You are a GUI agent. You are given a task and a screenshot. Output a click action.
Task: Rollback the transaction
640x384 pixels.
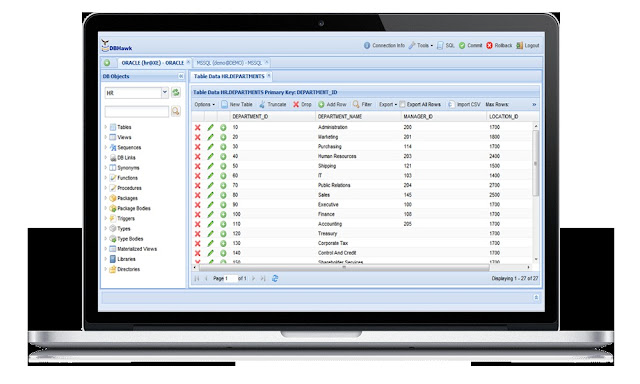499,45
